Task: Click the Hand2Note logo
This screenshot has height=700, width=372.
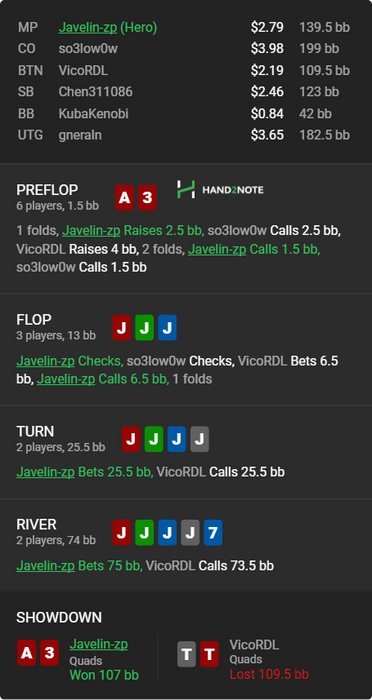Action: [x=220, y=190]
